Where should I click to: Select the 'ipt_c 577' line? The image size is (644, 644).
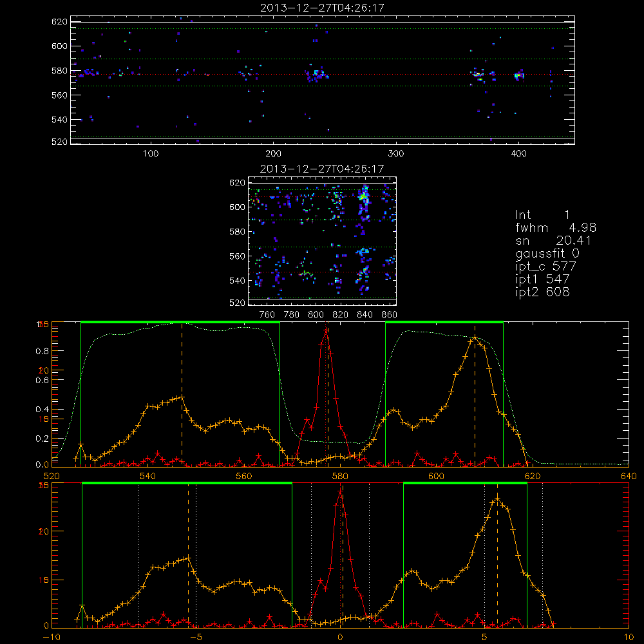point(546,267)
